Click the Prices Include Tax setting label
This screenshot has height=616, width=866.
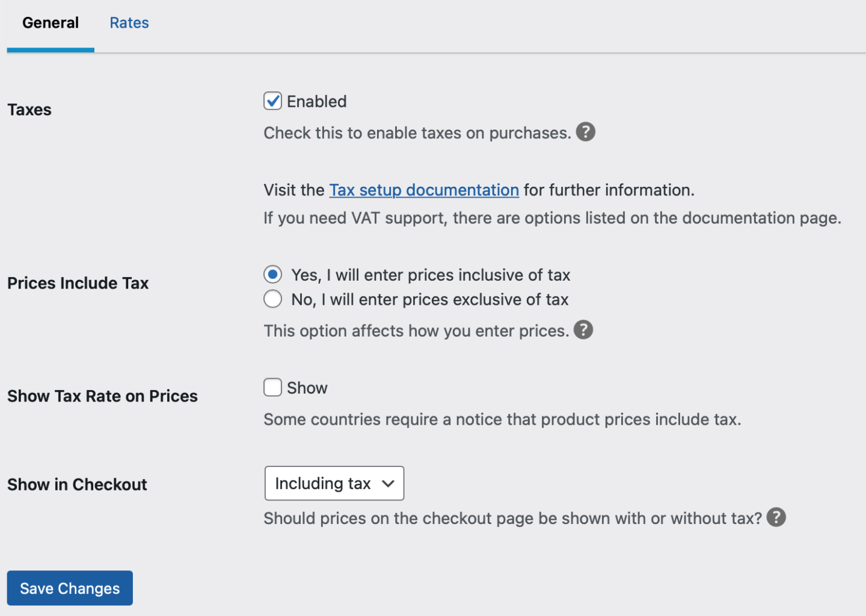[78, 282]
